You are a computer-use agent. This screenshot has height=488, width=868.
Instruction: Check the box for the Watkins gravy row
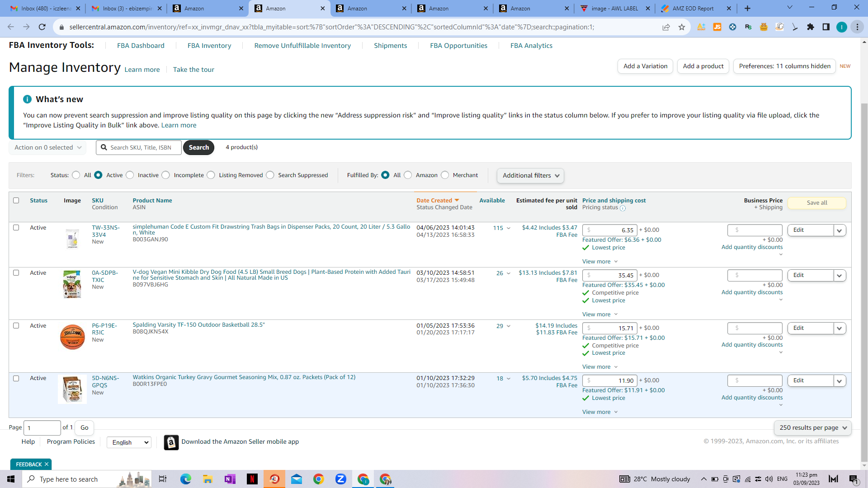pyautogui.click(x=16, y=378)
